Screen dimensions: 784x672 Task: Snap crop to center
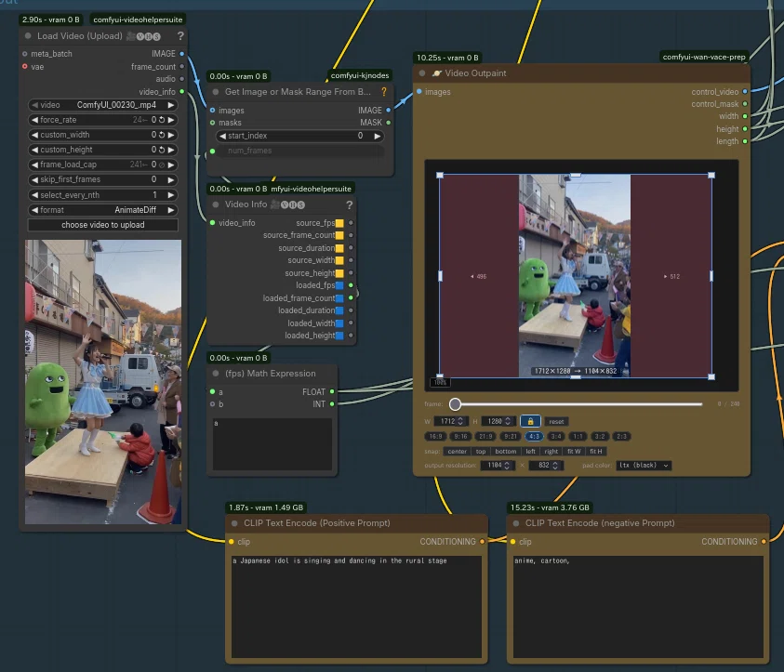(x=457, y=451)
